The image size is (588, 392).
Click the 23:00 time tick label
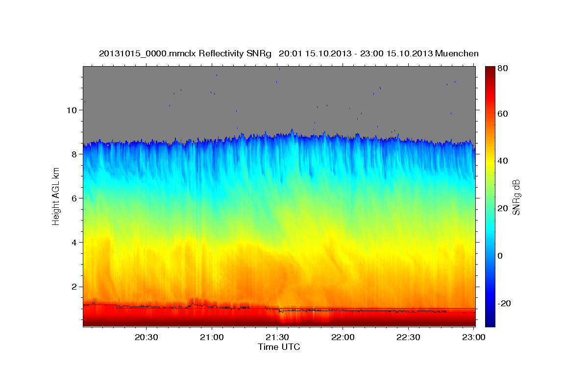(474, 338)
